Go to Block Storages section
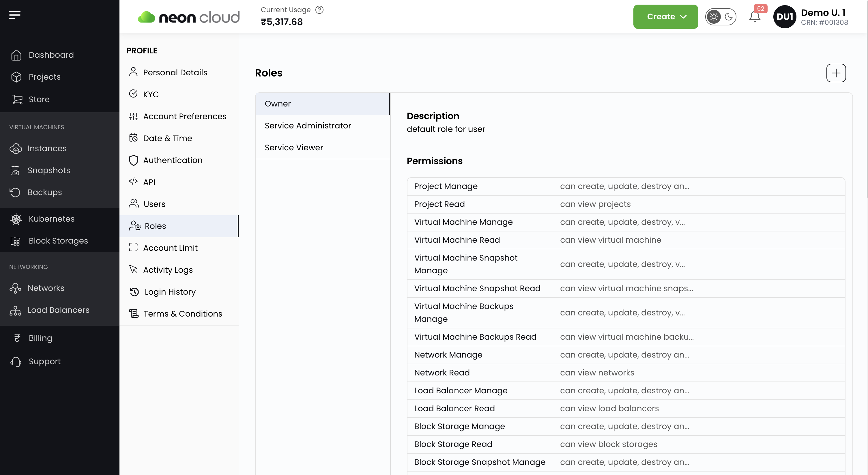 tap(58, 241)
